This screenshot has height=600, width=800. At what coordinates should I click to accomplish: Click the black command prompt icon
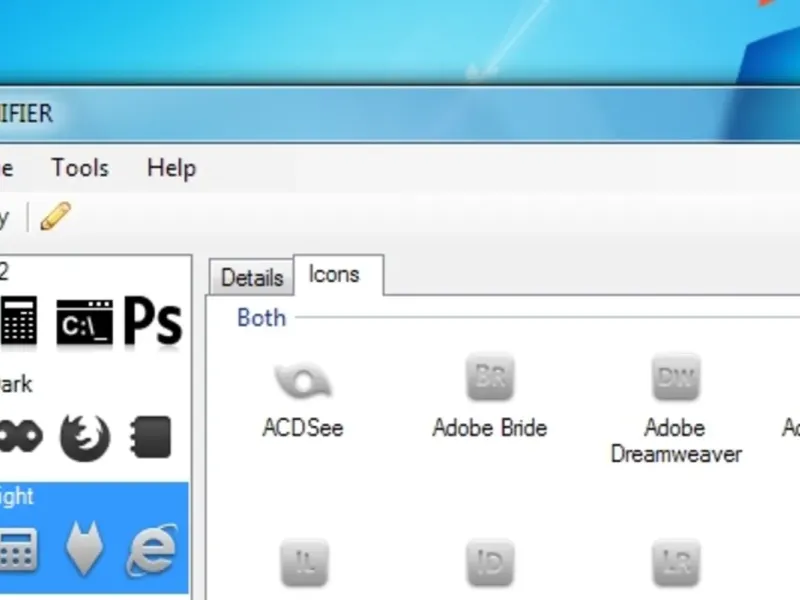coord(84,322)
